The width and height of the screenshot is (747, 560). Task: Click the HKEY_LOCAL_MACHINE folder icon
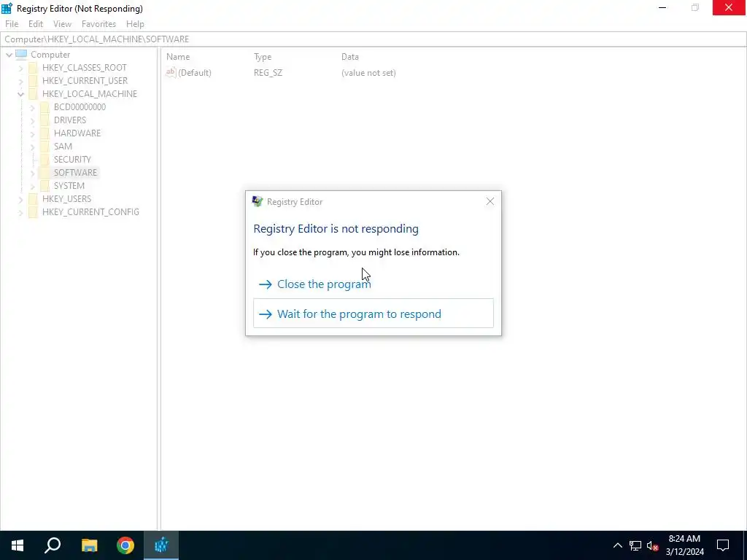pos(33,94)
